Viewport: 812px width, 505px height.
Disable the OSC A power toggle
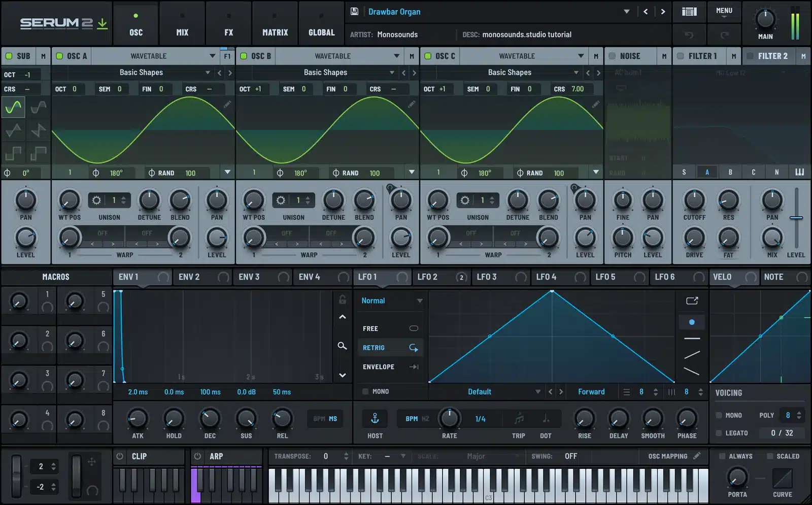pyautogui.click(x=59, y=56)
